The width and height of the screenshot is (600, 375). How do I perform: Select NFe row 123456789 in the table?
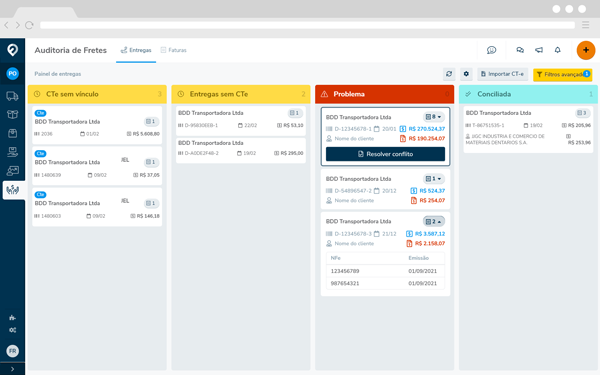pos(385,271)
